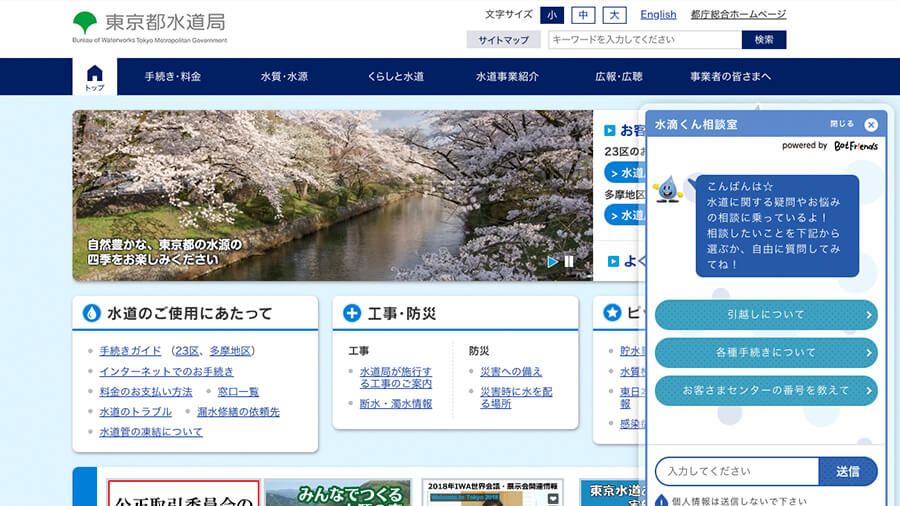Open 都庁総合ホームページ link
Screen dimensions: 900x506
738,15
